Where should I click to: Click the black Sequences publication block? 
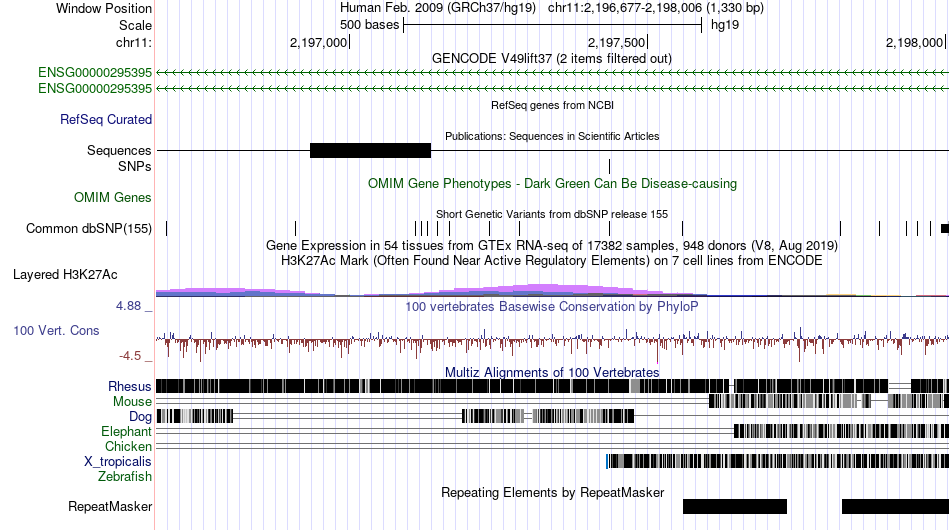click(x=370, y=150)
